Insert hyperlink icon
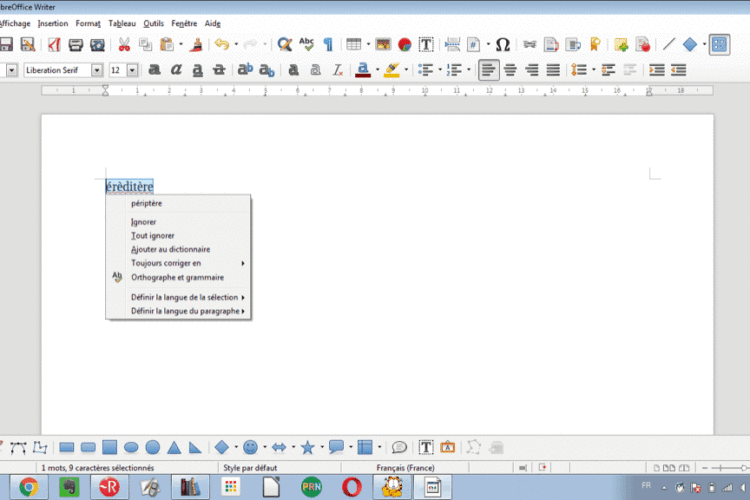 (x=529, y=44)
